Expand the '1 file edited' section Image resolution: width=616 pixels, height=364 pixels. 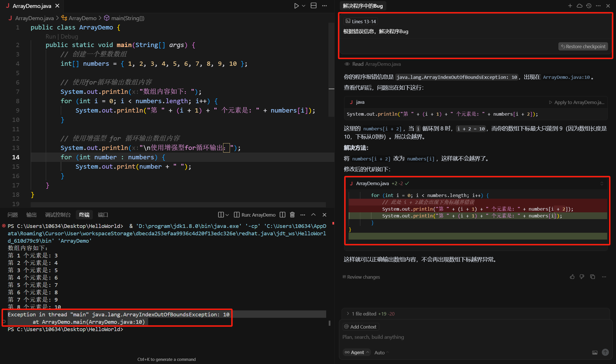point(348,314)
